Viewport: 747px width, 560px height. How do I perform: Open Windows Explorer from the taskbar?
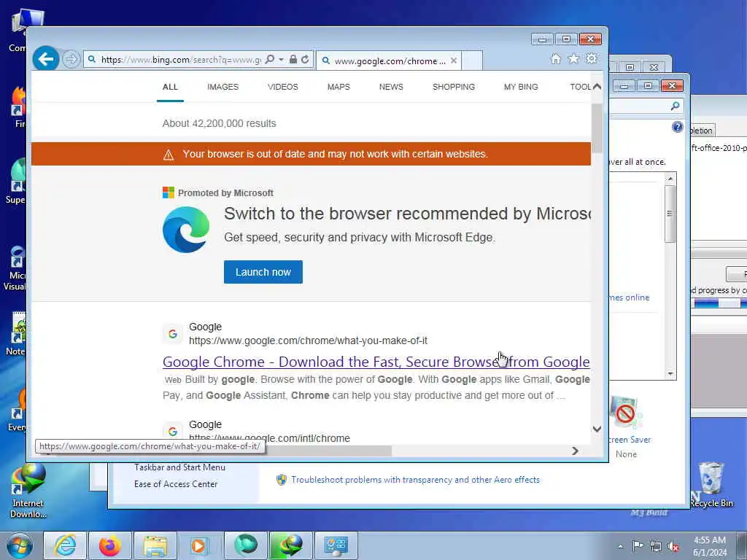tap(155, 545)
